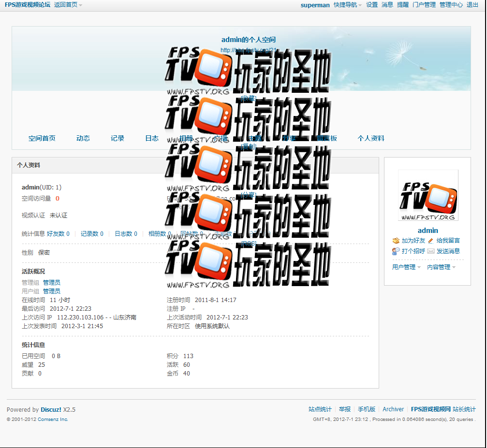Viewport: 487px width, 448px height.
Task: Expand the 内容管理 dropdown
Action: click(x=441, y=267)
